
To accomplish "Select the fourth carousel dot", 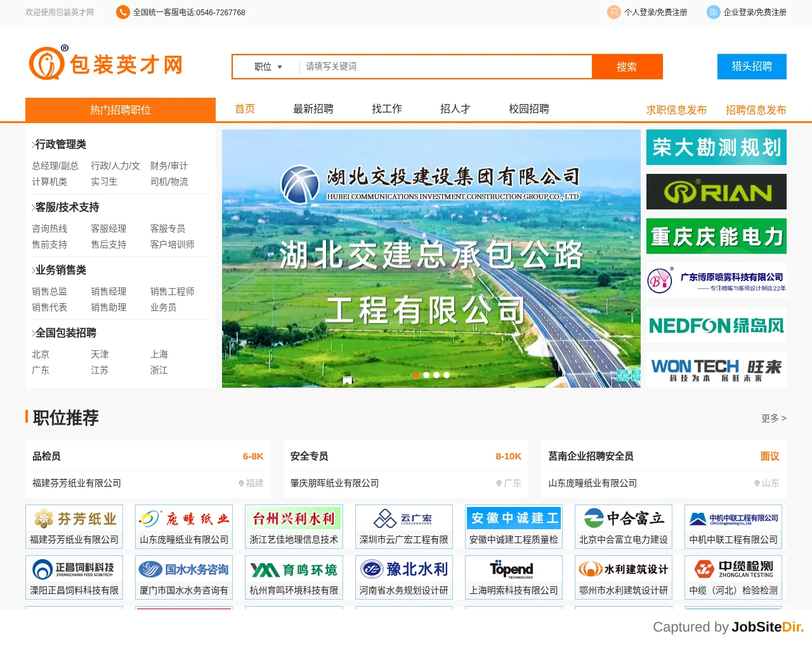I will click(447, 375).
